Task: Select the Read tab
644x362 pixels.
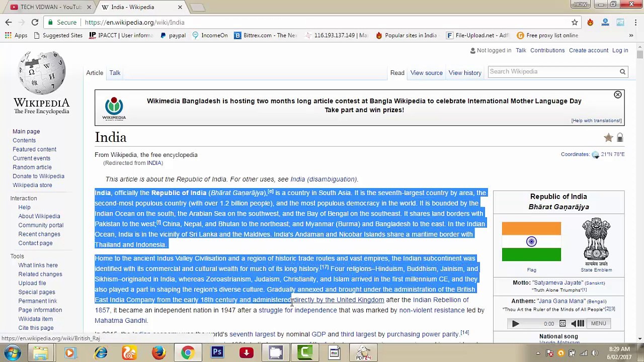Action: 397,73
